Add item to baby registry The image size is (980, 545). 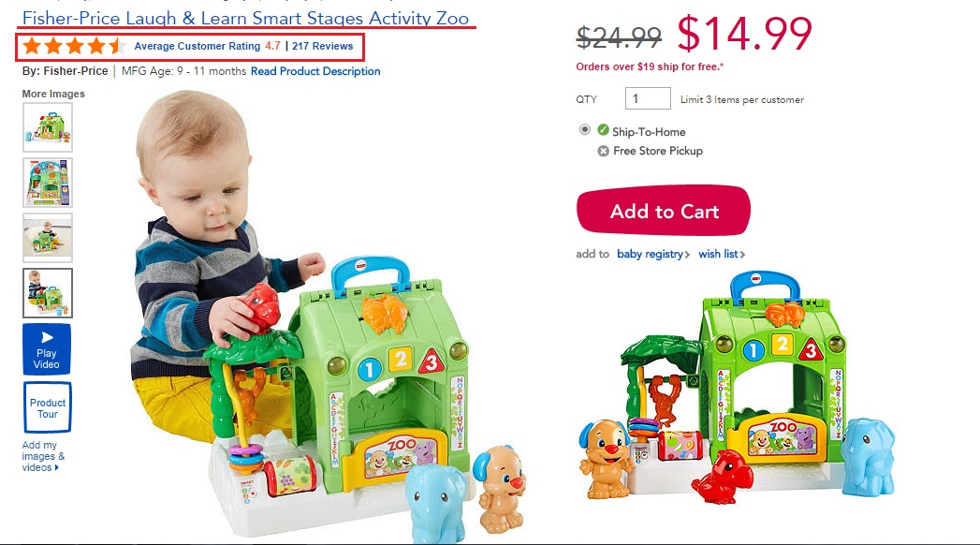653,254
